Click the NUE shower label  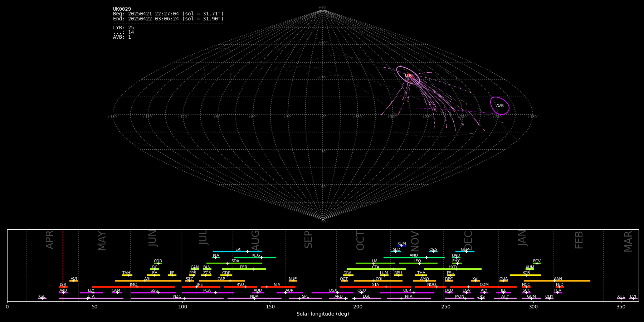(293, 279)
